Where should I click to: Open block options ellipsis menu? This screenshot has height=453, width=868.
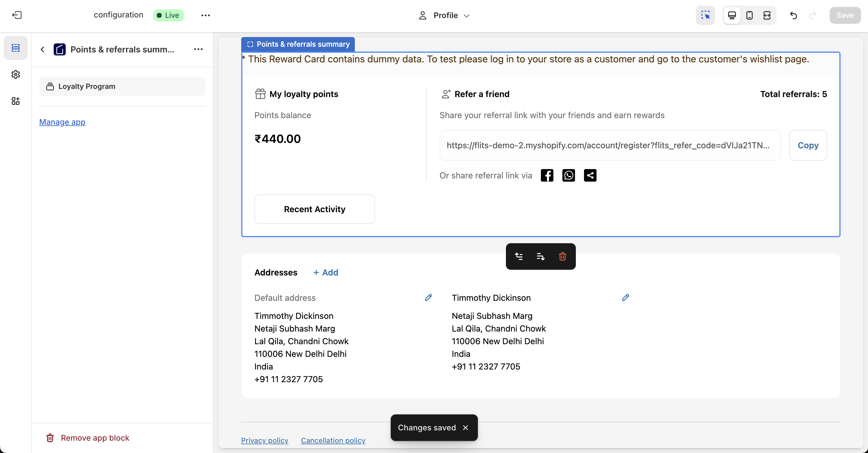(198, 49)
